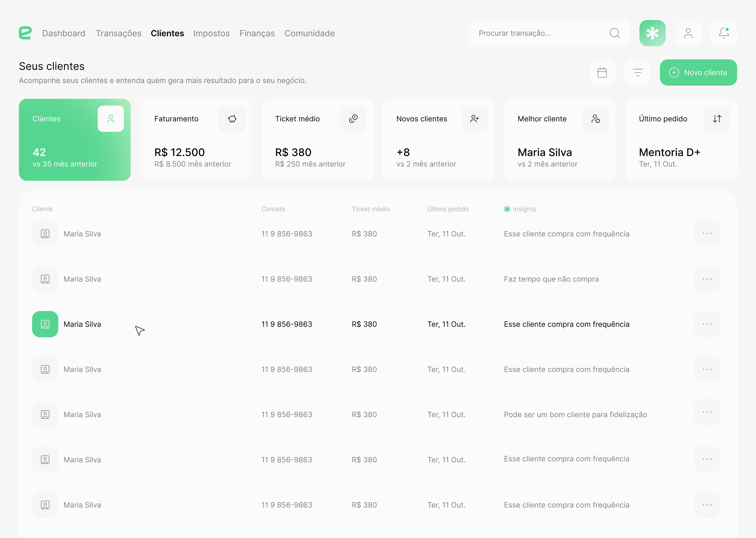Click insight 'Pode ser um bom cliente para fidelização'

click(x=575, y=415)
